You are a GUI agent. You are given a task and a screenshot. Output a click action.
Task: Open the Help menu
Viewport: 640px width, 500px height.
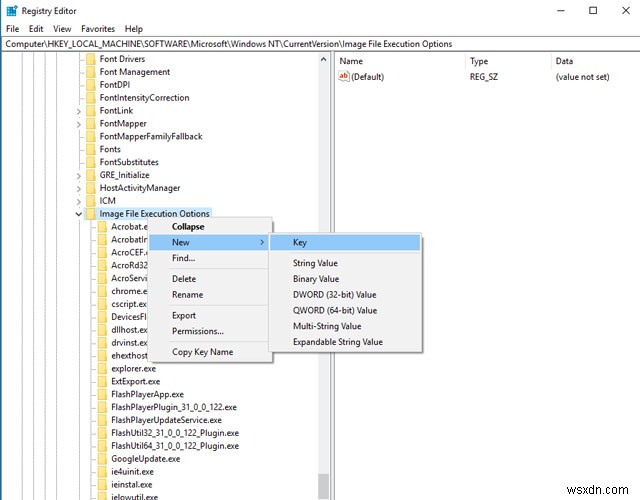pyautogui.click(x=133, y=29)
